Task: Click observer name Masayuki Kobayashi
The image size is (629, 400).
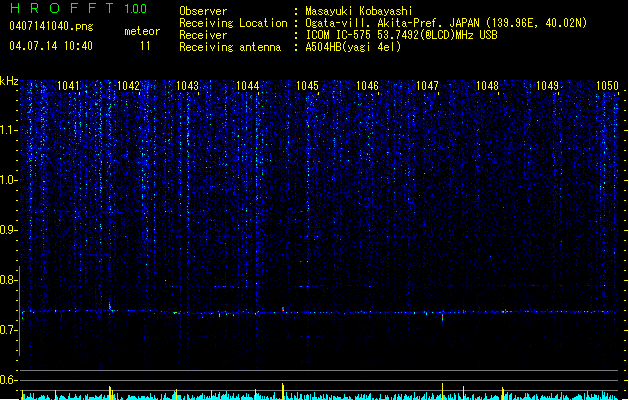Action: pyautogui.click(x=359, y=11)
